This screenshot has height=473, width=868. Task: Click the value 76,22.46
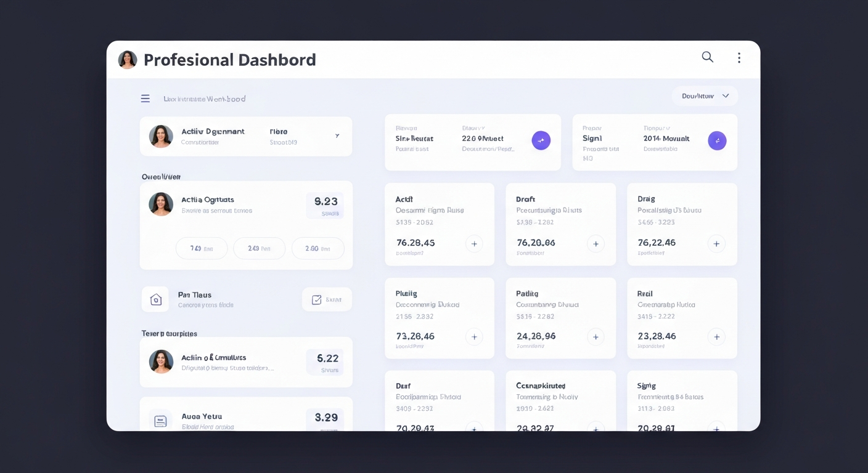(657, 243)
